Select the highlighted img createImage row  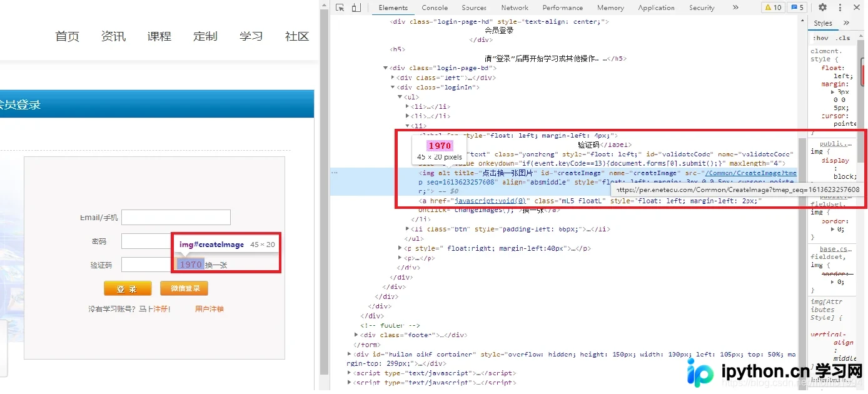565,181
